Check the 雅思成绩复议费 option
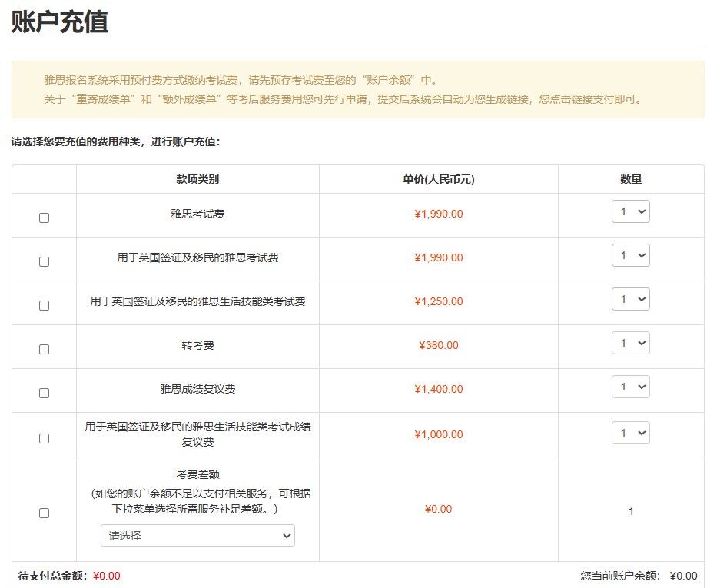This screenshot has height=588, width=707. (44, 393)
